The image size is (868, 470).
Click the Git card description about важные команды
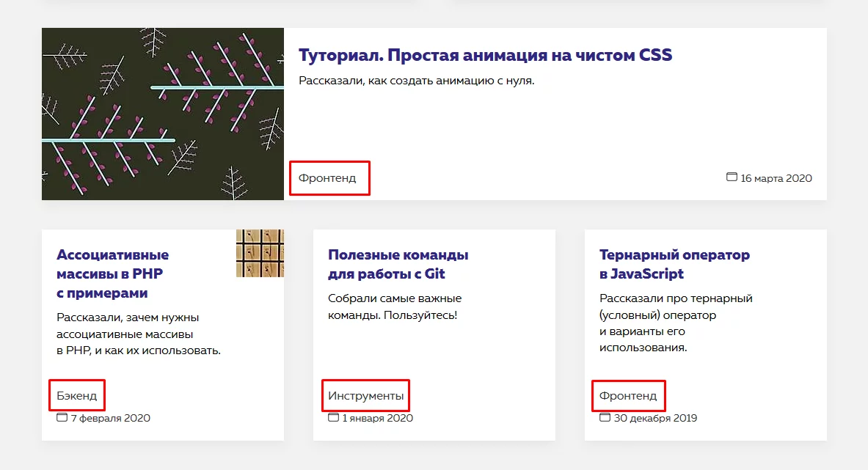pyautogui.click(x=394, y=306)
